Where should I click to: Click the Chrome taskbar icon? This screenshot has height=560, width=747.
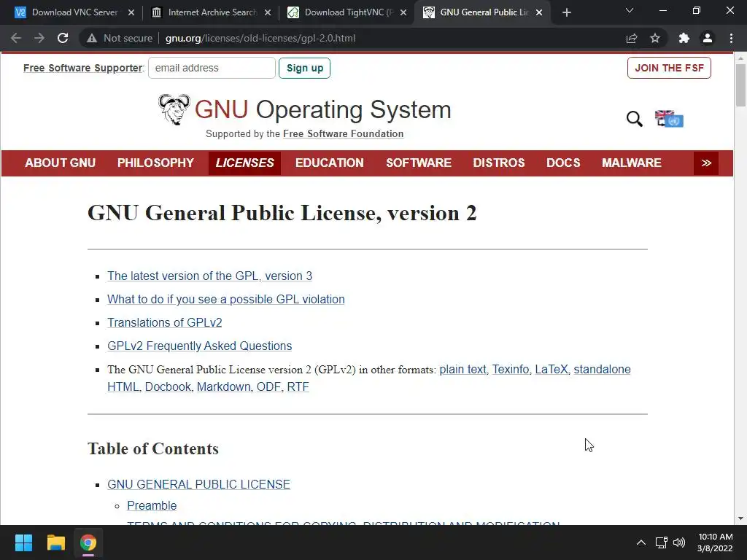tap(88, 542)
